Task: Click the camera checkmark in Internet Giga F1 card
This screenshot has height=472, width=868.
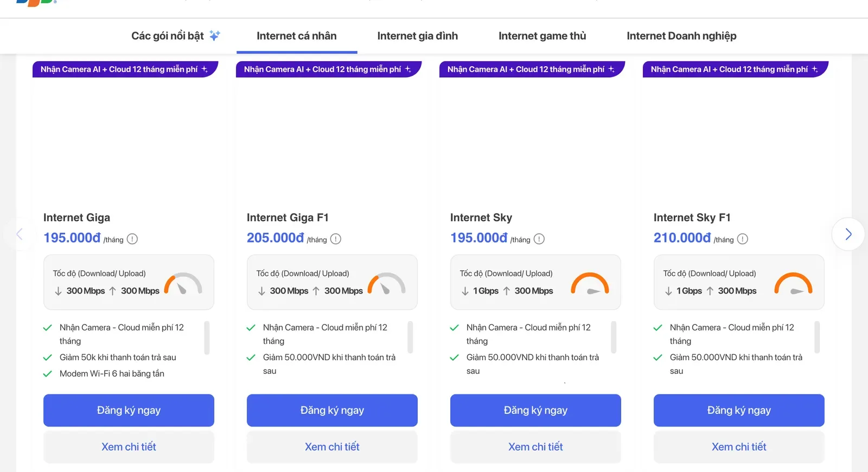Action: click(251, 328)
